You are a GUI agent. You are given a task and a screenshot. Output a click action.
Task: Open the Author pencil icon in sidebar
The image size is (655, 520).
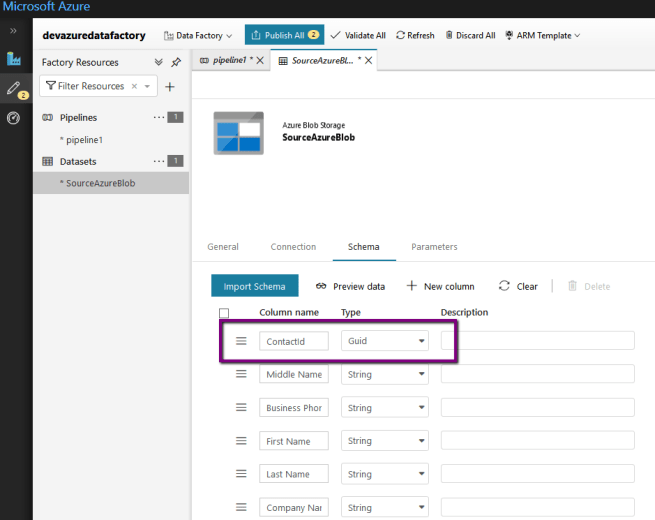[x=14, y=89]
